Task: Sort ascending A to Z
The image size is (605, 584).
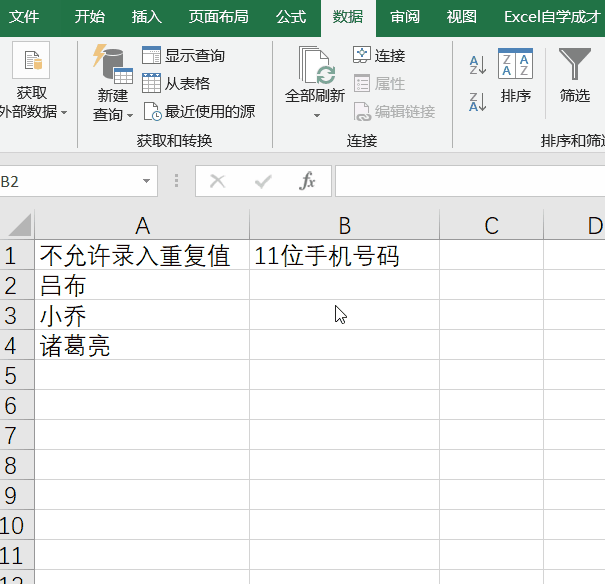Action: (x=477, y=66)
